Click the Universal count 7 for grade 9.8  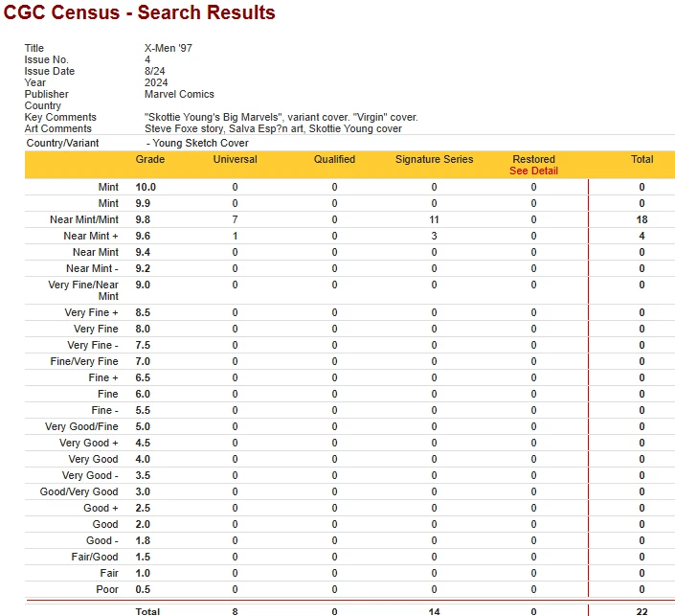(x=235, y=219)
